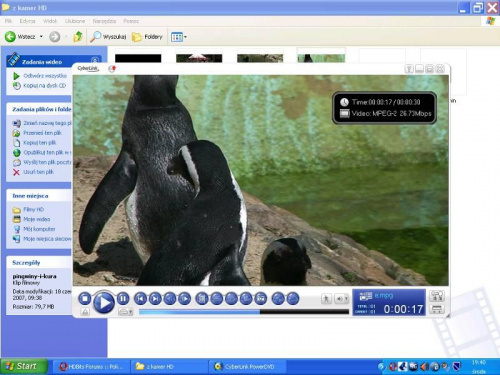Screen dimensions: 500x375
Task: Stop playback in PowerDVD
Action: (85, 298)
